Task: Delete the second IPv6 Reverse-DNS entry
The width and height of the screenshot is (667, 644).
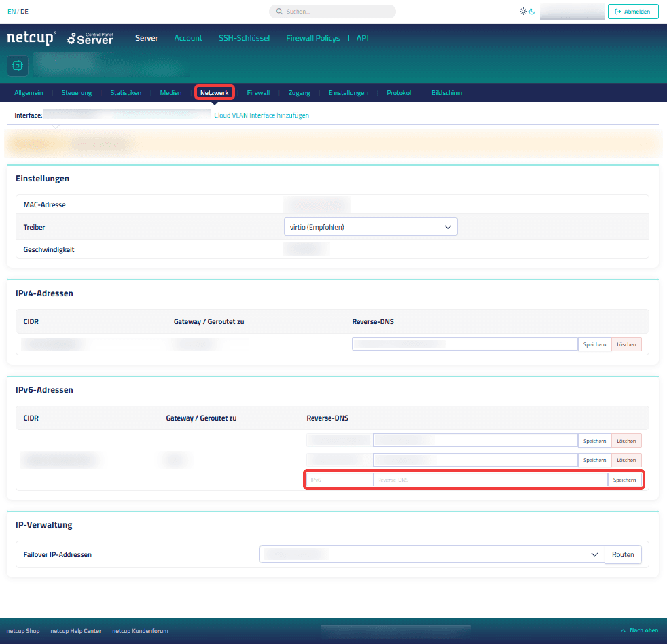Action: pos(626,460)
